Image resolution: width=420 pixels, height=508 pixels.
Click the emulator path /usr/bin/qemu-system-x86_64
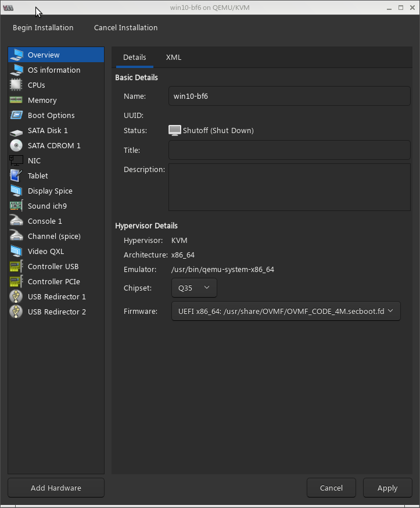(x=223, y=270)
